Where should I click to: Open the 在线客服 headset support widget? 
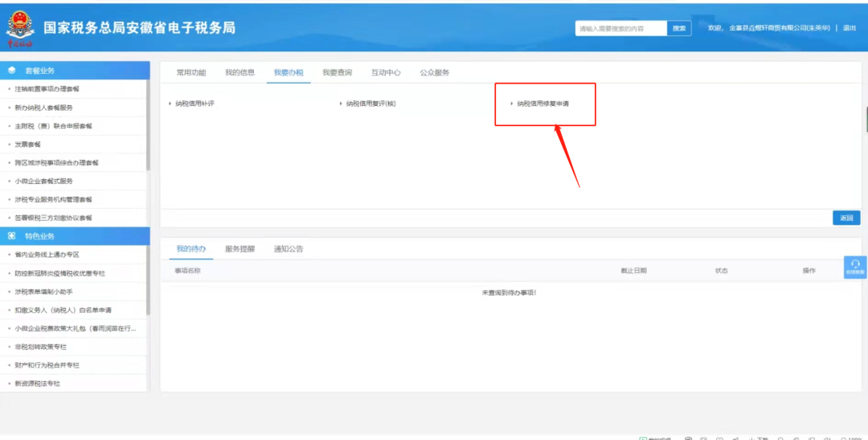click(855, 267)
